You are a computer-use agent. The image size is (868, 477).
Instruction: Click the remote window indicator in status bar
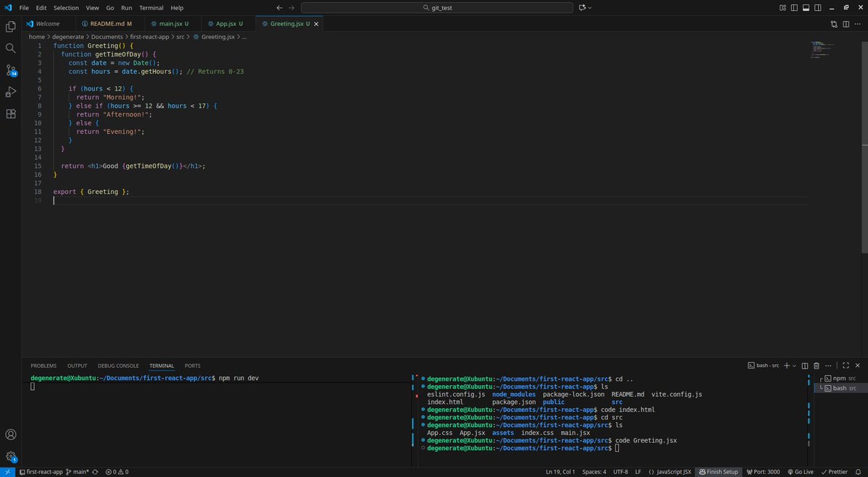coord(7,472)
